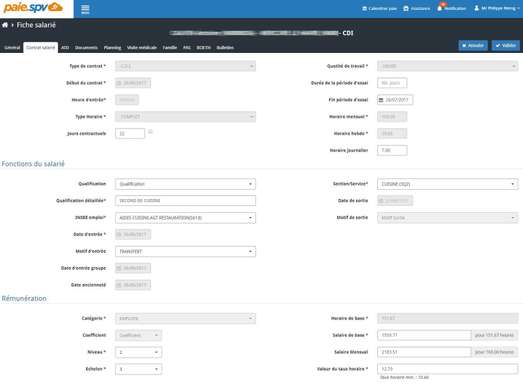Image resolution: width=523 pixels, height=384 pixels.
Task: Open the Echelon dropdown
Action: coord(138,369)
